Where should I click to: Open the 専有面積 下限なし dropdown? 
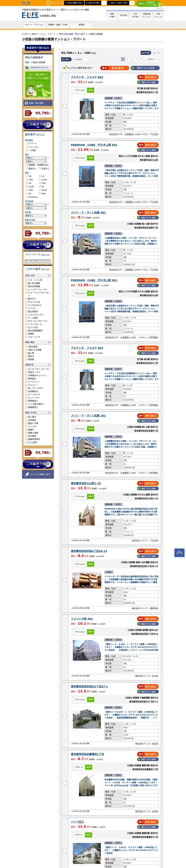36,205
